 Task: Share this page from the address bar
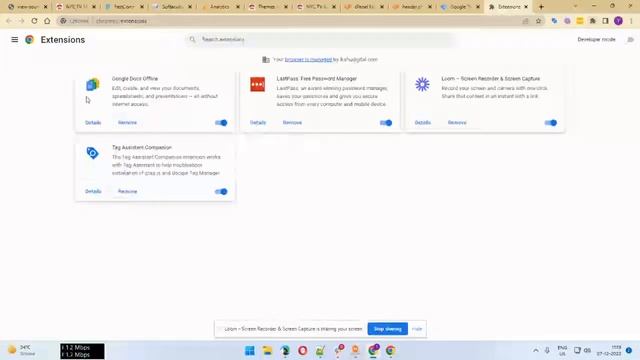[x=526, y=21]
